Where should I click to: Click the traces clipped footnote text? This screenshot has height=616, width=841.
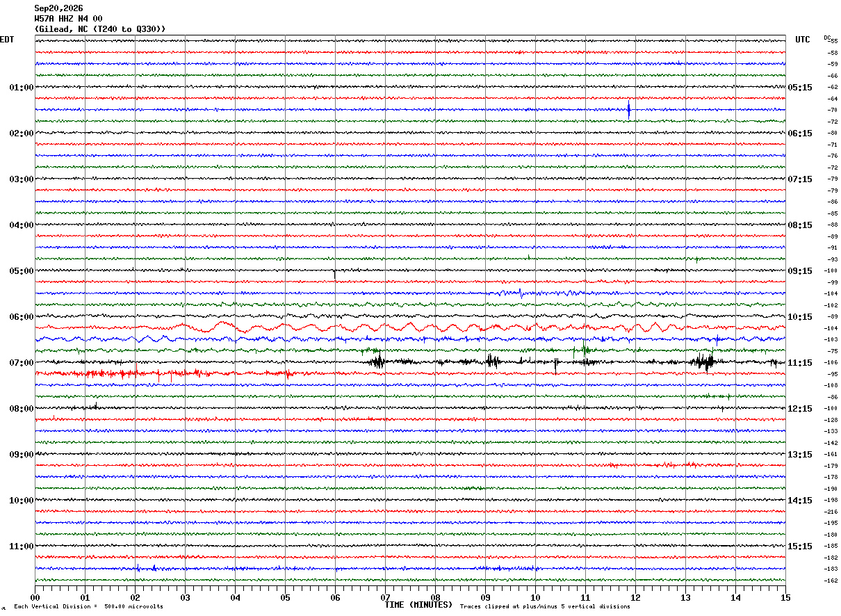[x=545, y=607]
